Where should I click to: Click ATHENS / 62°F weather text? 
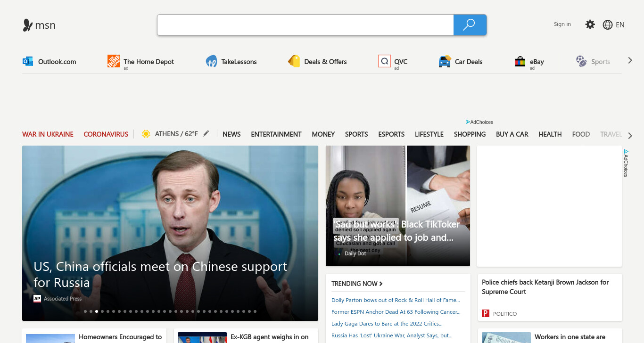click(x=176, y=134)
